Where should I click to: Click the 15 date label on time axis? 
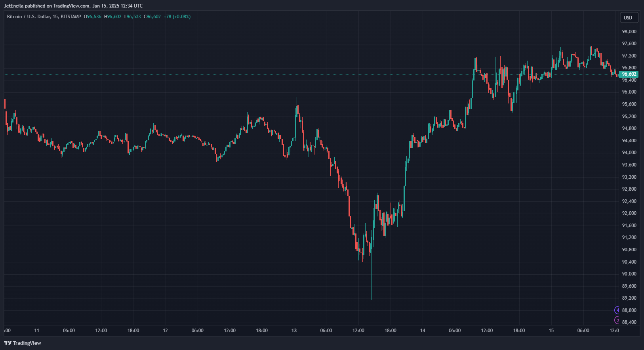551,331
